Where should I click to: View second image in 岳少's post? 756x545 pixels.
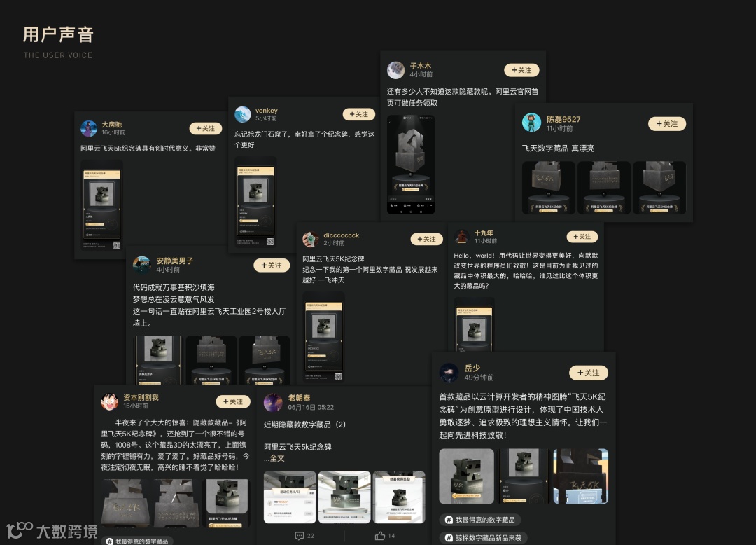click(524, 476)
